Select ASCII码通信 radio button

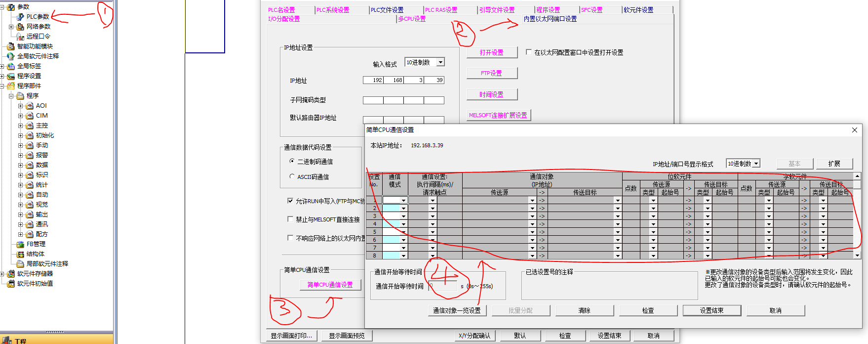click(x=292, y=176)
